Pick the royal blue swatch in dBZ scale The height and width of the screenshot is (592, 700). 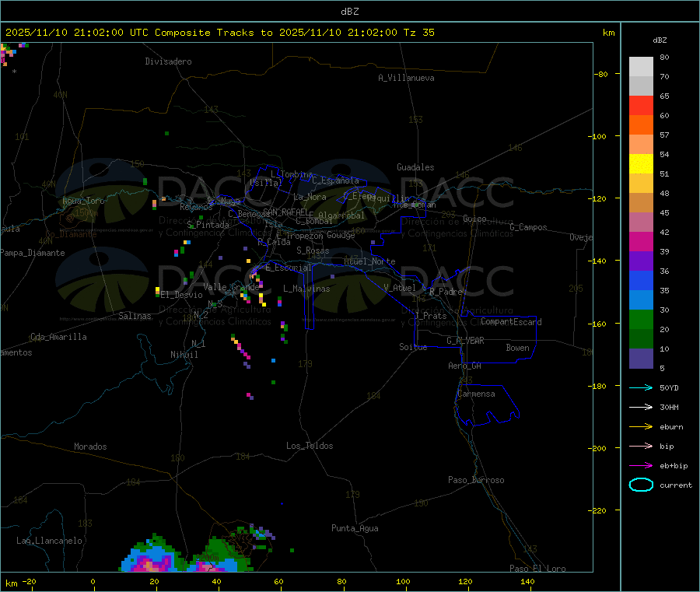point(641,280)
